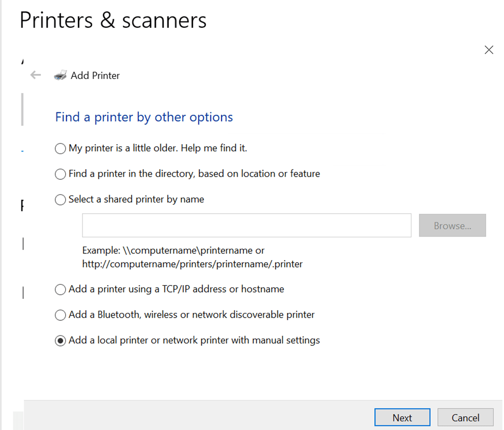This screenshot has height=430, width=504.
Task: Enable the Bluetooth, wireless or network discoverable radio button
Action: pos(61,315)
